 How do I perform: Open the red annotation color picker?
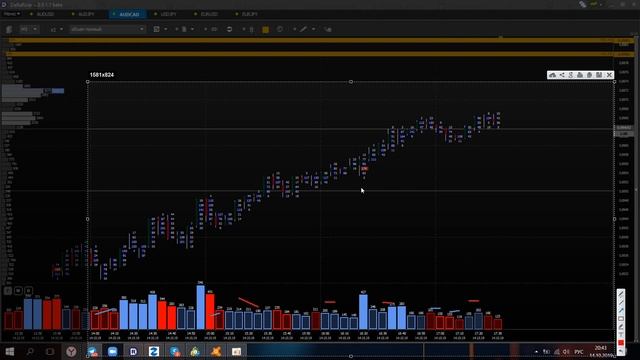click(621, 342)
